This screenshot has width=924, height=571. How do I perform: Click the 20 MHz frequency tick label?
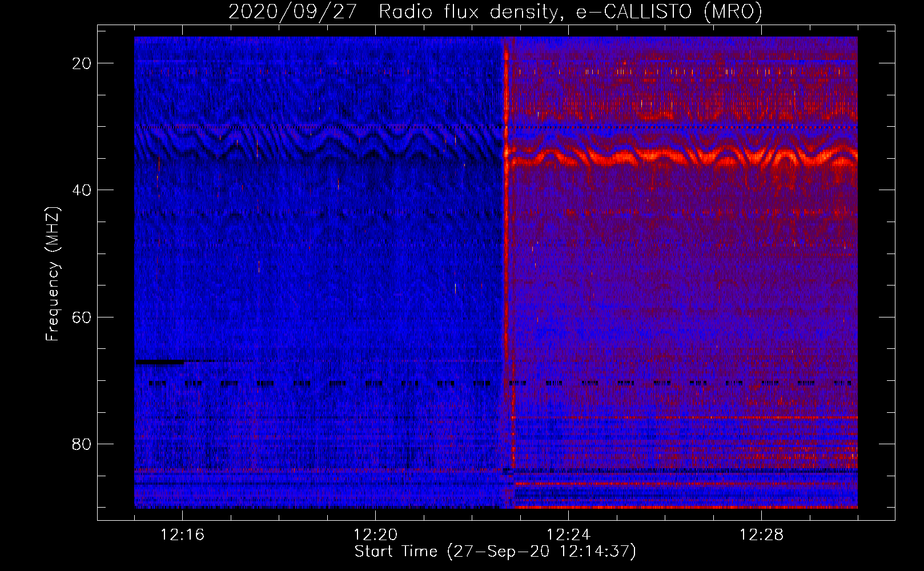tap(82, 63)
